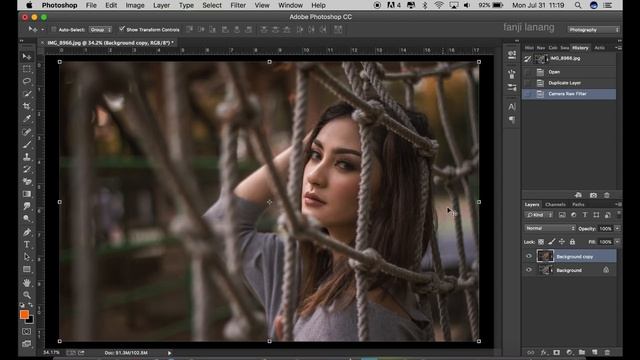Set the orange foreground color swatch
Screen dimensions: 640x360
point(24,314)
